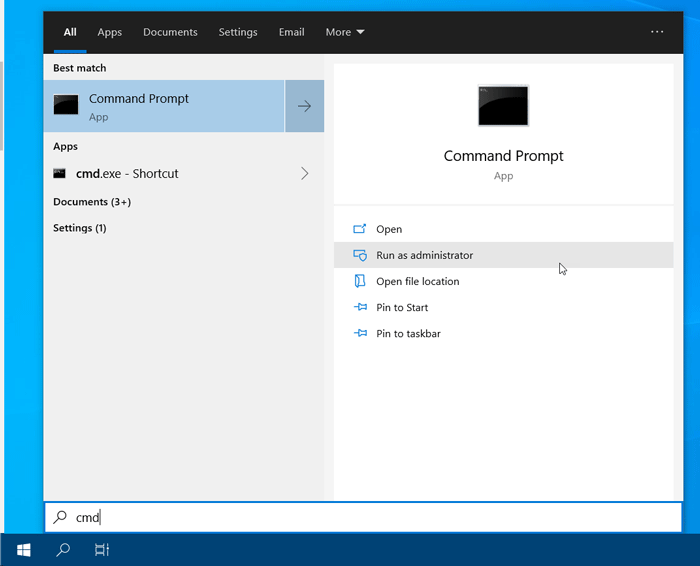Image resolution: width=700 pixels, height=566 pixels.
Task: Choose Open file location
Action: [x=504, y=281]
